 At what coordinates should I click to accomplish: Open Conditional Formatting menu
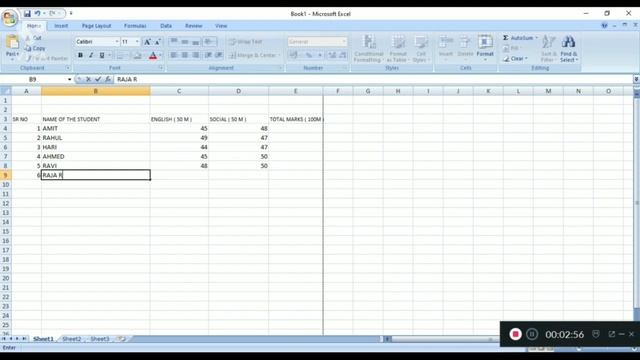point(369,48)
